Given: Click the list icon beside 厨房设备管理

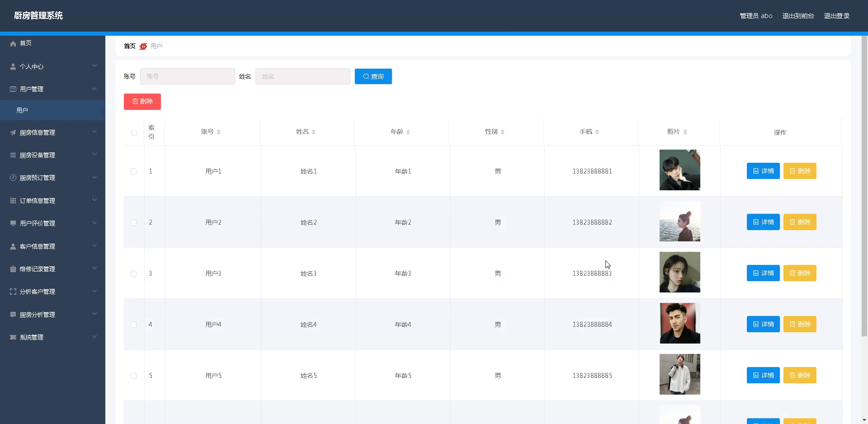Looking at the screenshot, I should 13,155.
